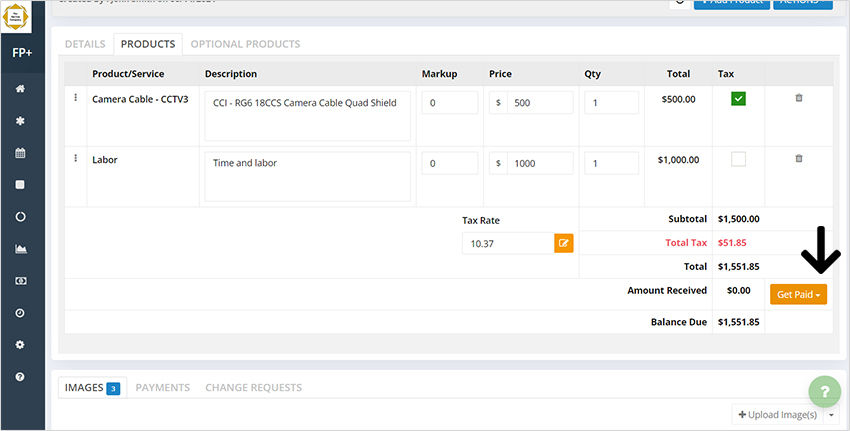850x431 pixels.
Task: Delete the Labor row with trash icon
Action: click(799, 159)
